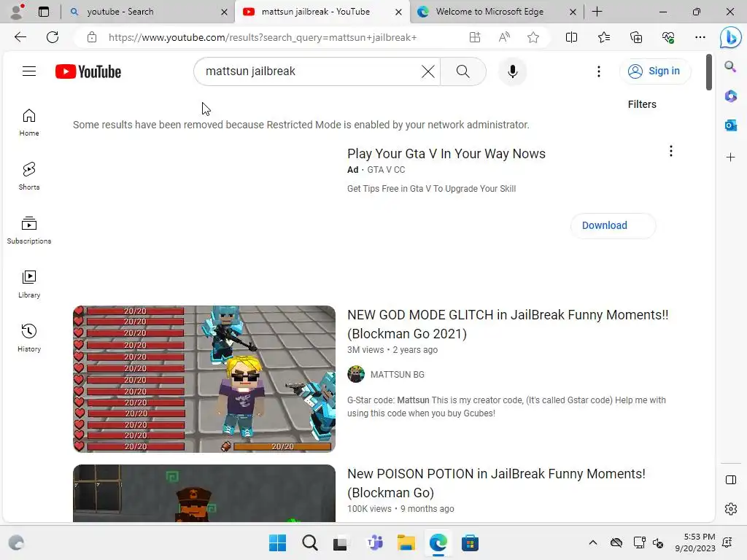Open History in the sidebar
The image size is (747, 560).
[29, 338]
